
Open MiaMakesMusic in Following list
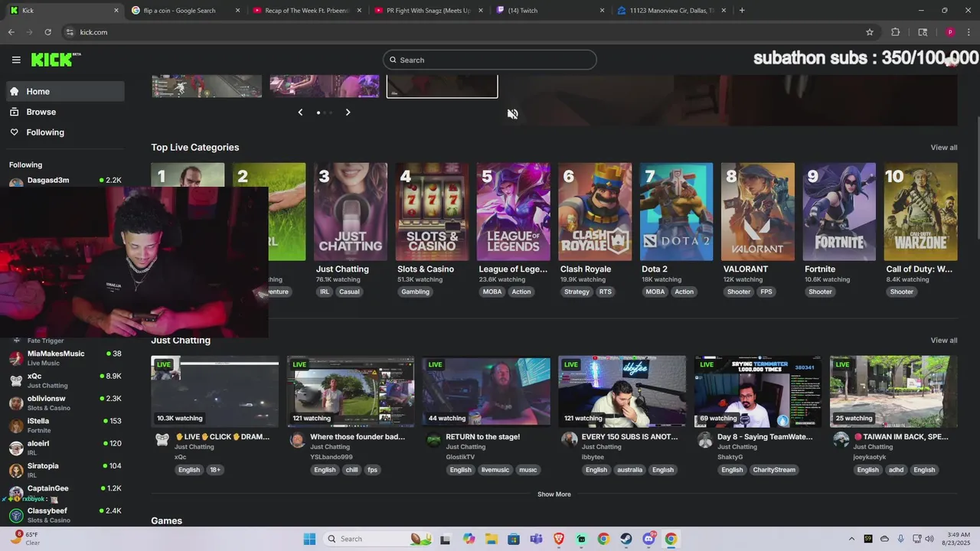(x=65, y=358)
